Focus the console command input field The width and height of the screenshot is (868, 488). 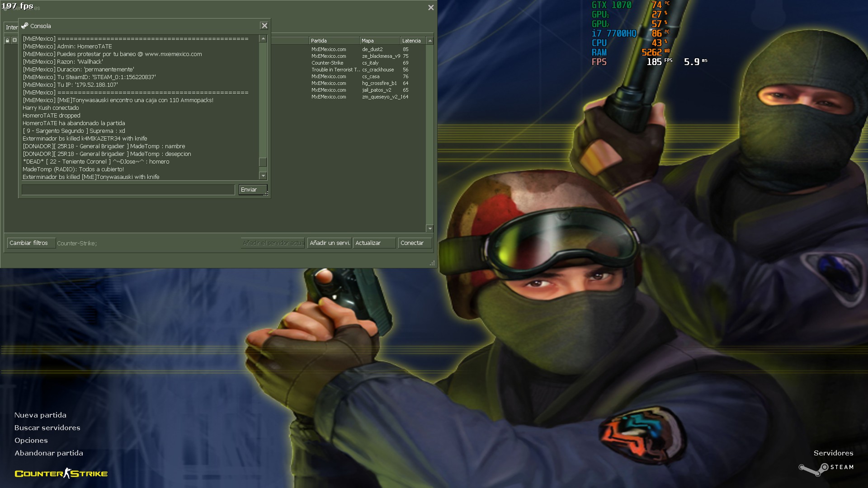coord(128,190)
